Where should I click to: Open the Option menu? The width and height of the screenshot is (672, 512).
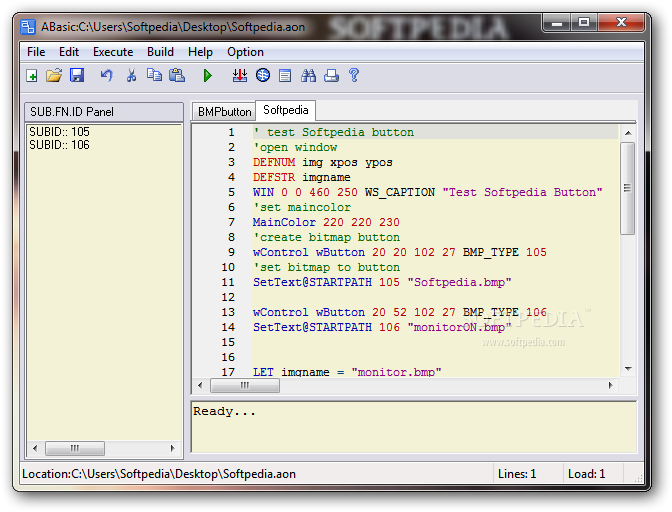(245, 52)
